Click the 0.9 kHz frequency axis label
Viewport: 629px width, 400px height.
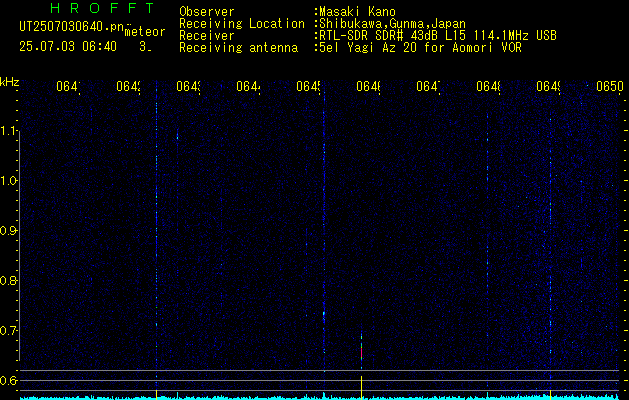(8, 231)
